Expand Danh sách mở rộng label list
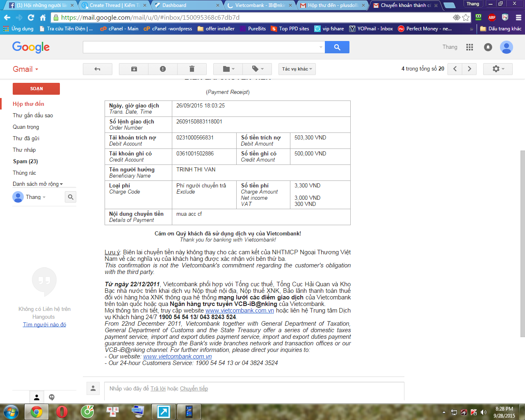The height and width of the screenshot is (420, 525). pyautogui.click(x=38, y=184)
